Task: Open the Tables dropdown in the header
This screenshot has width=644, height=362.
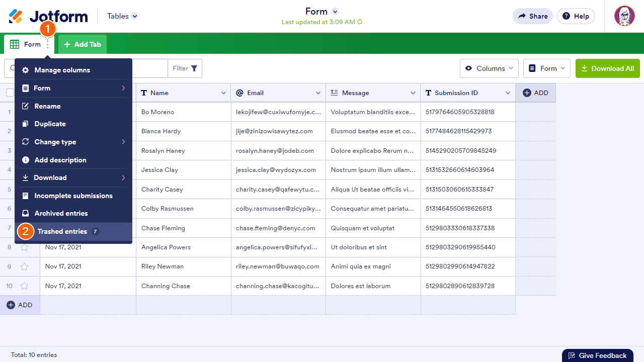Action: click(122, 16)
